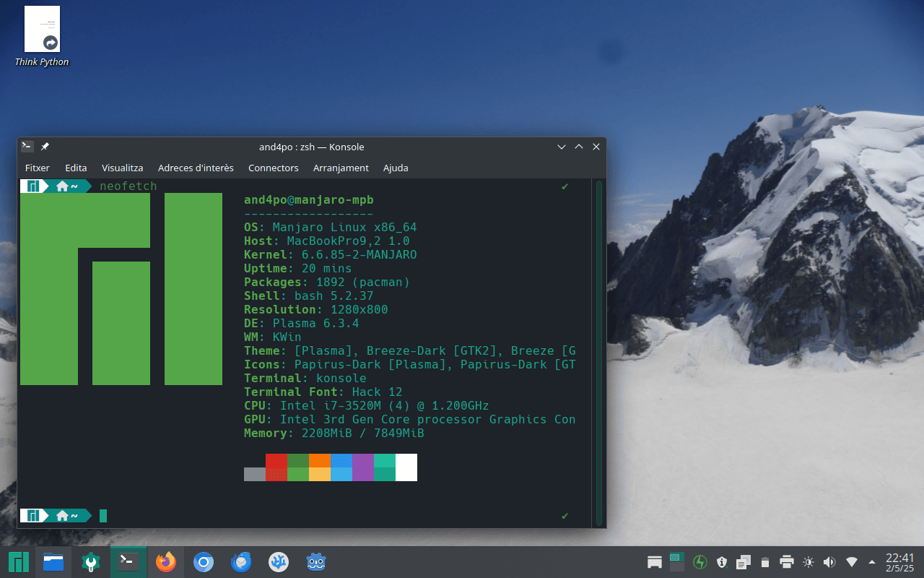
Task: Click the Konsole vertical scrollbar
Action: [x=598, y=353]
